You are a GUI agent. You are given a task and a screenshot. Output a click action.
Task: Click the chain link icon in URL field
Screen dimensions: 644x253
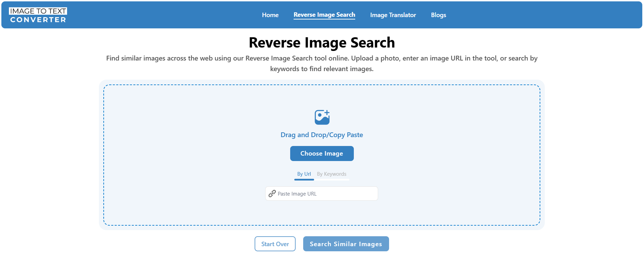coord(272,194)
